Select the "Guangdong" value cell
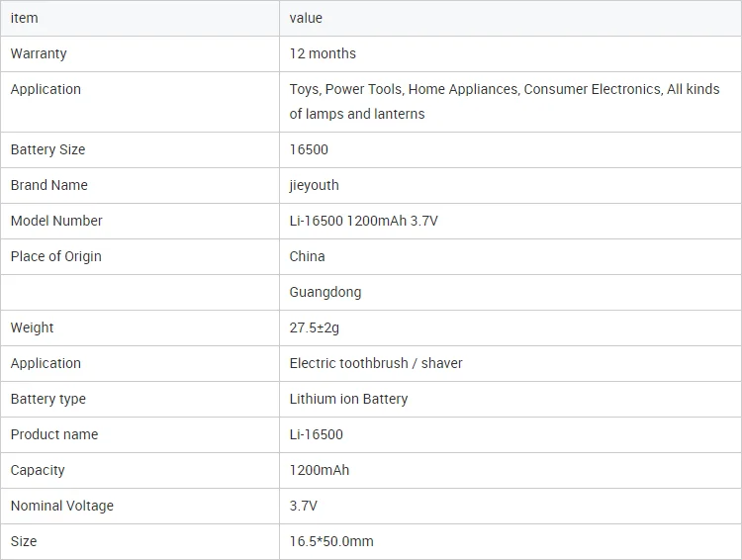This screenshot has width=742, height=560. [325, 292]
